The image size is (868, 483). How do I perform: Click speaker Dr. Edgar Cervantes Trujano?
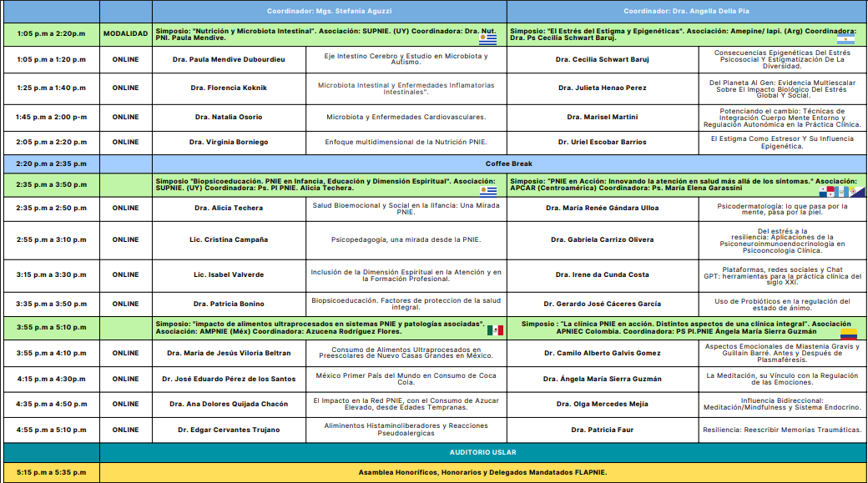(x=228, y=430)
